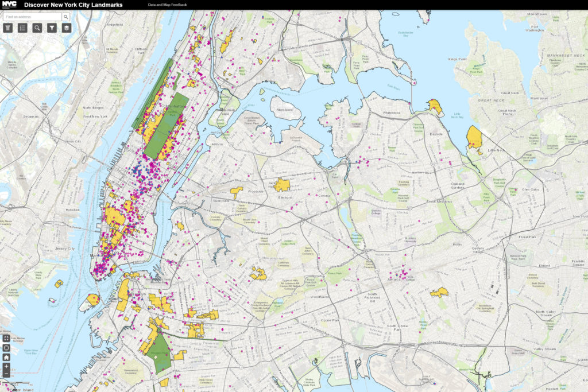Click the Fresh Meadows map label
This screenshot has height=392, width=588.
coord(439,201)
